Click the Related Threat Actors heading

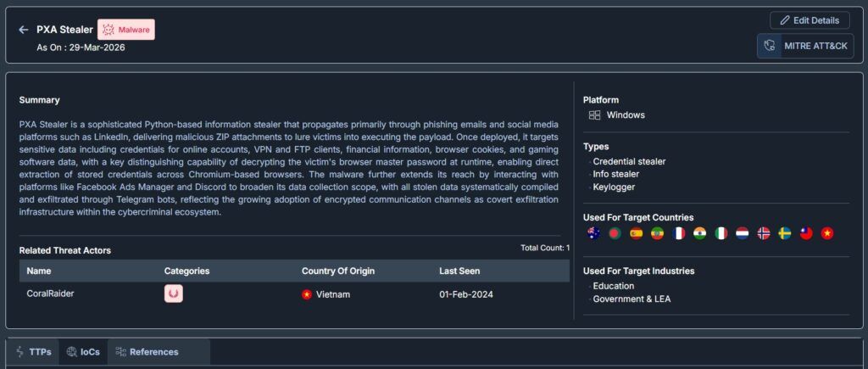pyautogui.click(x=64, y=250)
